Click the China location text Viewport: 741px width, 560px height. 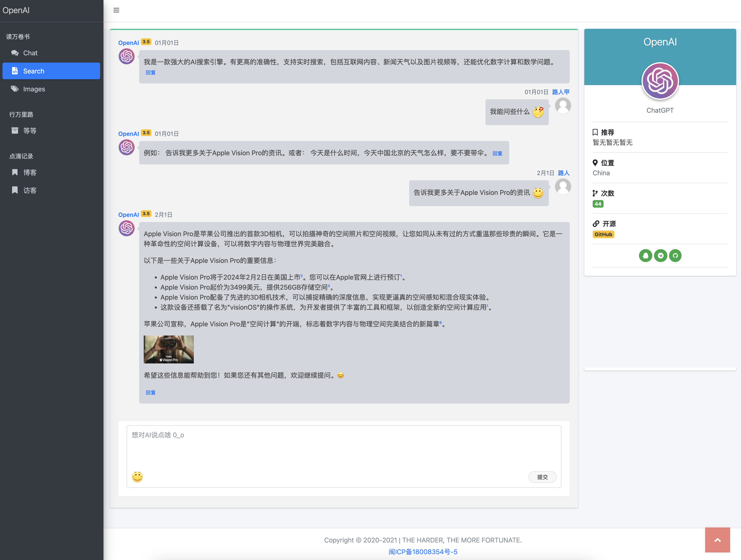601,173
